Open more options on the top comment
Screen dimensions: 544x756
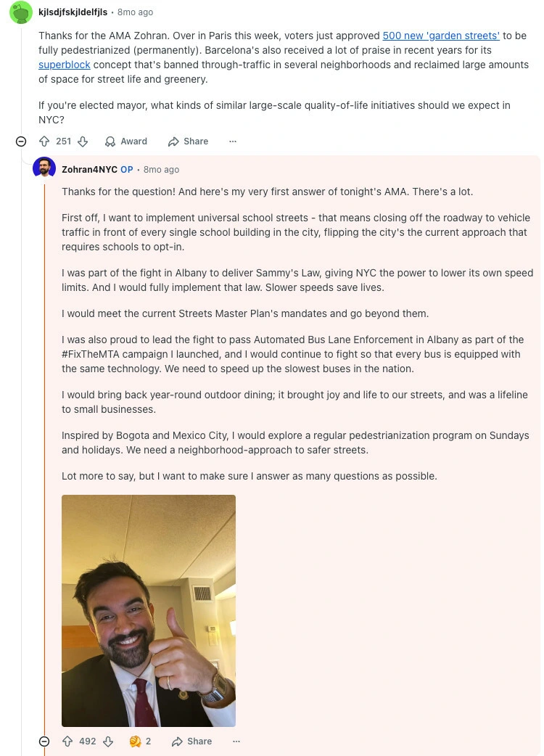[233, 141]
